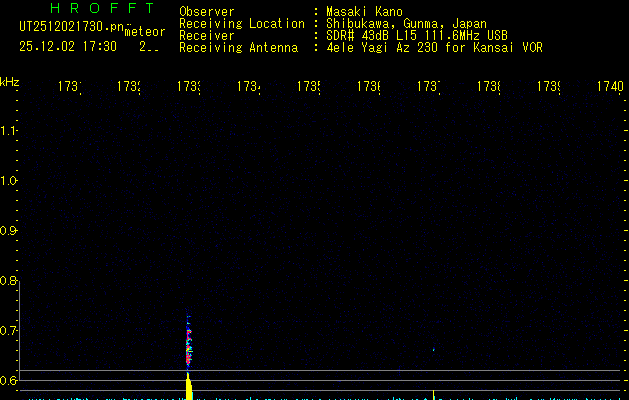This screenshot has height=400, width=629.
Task: Select the SDR# 43dB L15 111.6MHz USB text
Action: point(417,35)
